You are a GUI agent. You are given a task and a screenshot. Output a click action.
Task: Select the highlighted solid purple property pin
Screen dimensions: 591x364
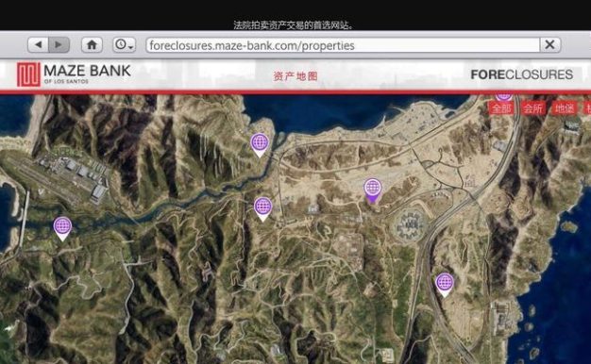click(x=372, y=190)
